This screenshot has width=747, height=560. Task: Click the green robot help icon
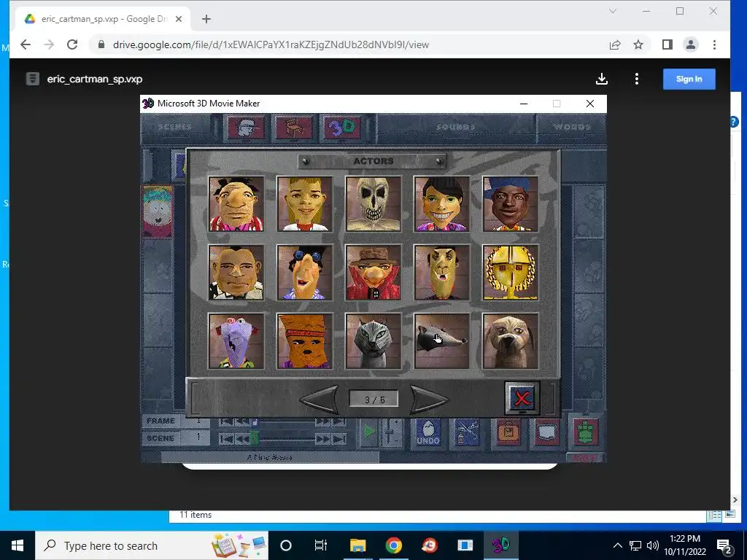coord(586,432)
